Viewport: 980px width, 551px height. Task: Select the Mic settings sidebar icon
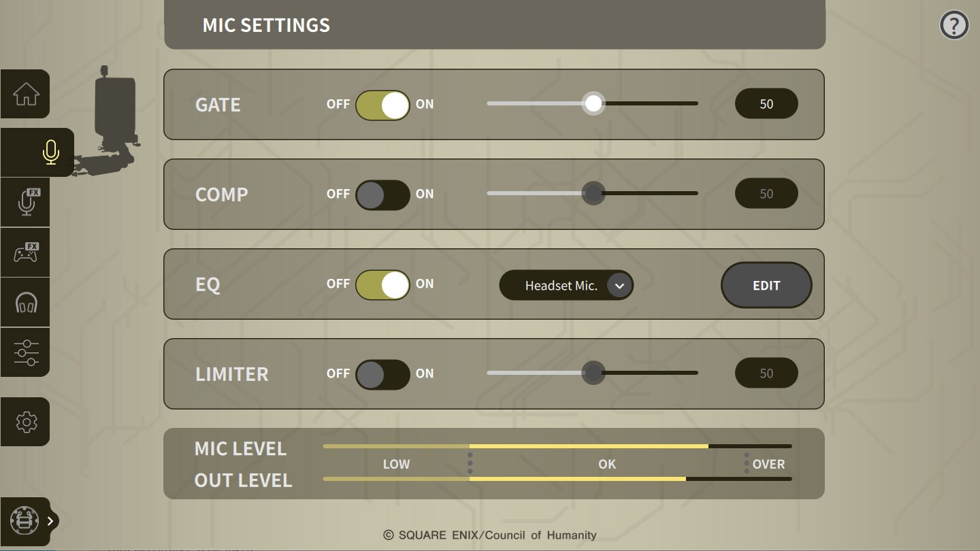51,152
